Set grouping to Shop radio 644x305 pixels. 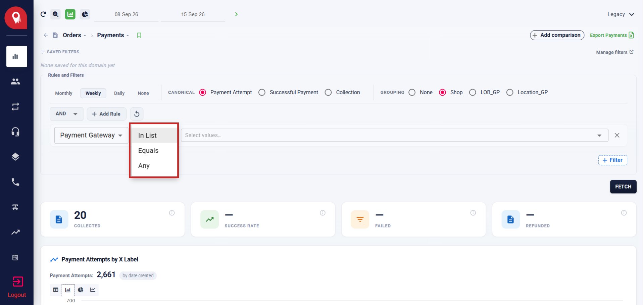point(443,92)
